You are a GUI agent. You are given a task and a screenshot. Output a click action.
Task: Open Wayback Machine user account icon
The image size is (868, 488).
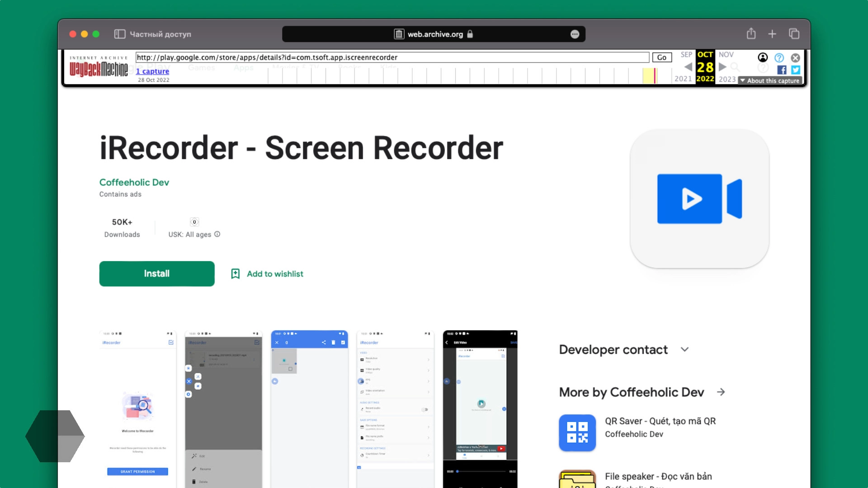coord(763,57)
